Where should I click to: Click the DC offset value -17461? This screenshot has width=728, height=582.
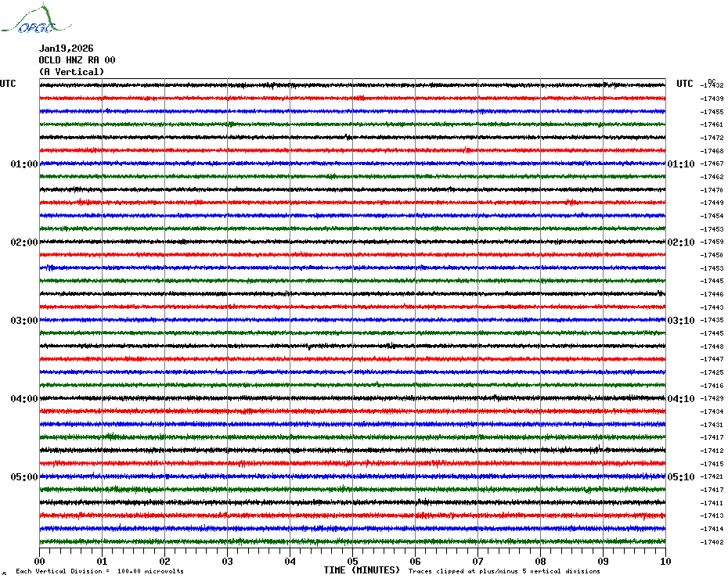point(712,125)
